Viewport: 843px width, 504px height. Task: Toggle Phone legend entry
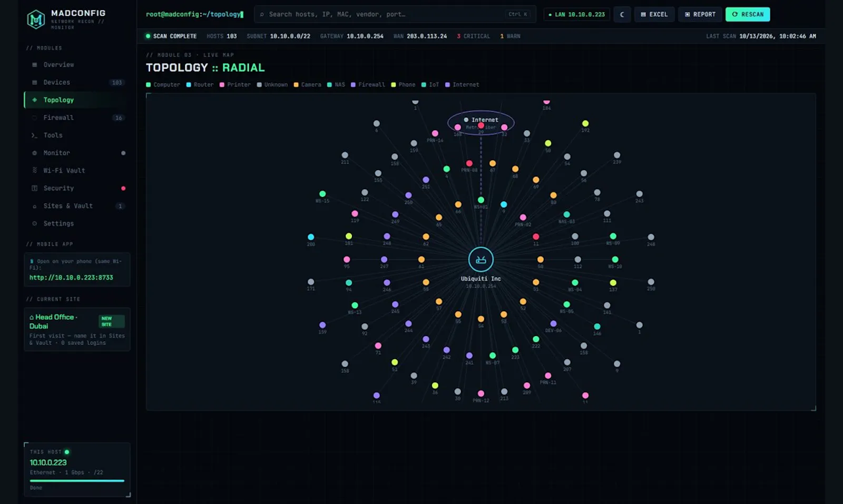click(x=403, y=85)
